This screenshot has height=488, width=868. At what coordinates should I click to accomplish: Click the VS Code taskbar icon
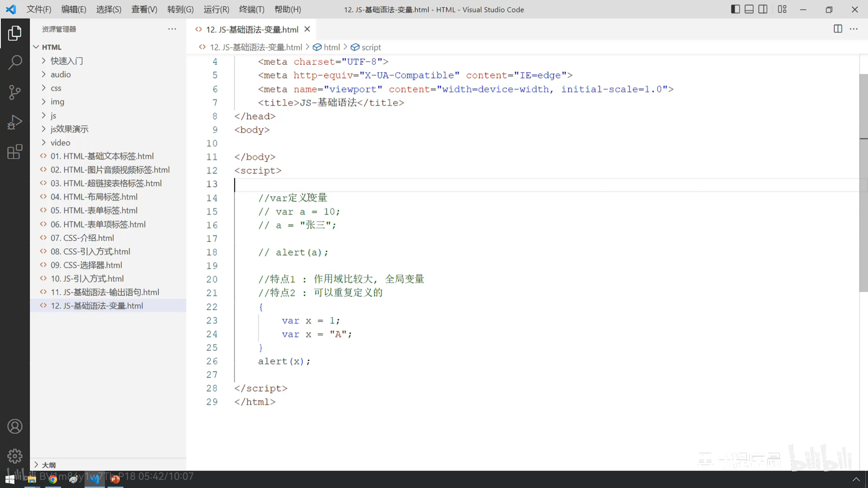pos(95,479)
